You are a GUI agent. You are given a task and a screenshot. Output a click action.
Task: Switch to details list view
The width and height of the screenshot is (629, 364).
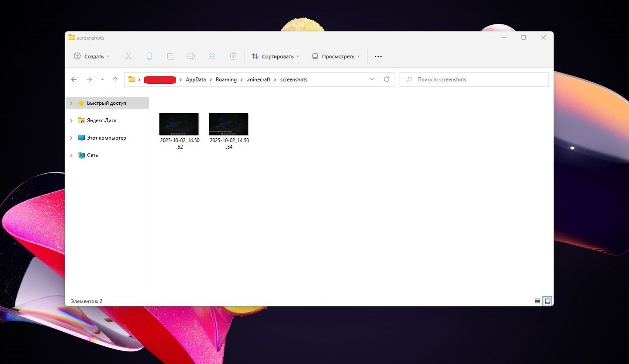click(537, 301)
